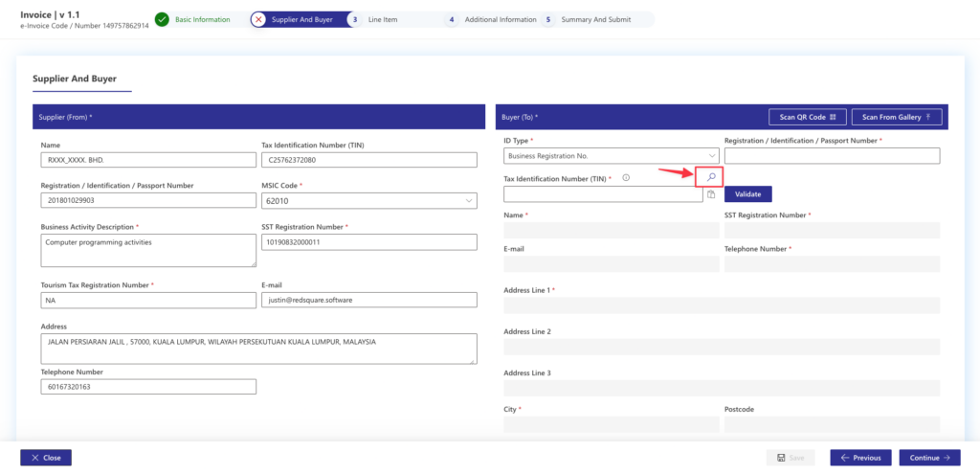The image size is (980, 474).
Task: Open Additional Information step
Action: click(x=501, y=19)
